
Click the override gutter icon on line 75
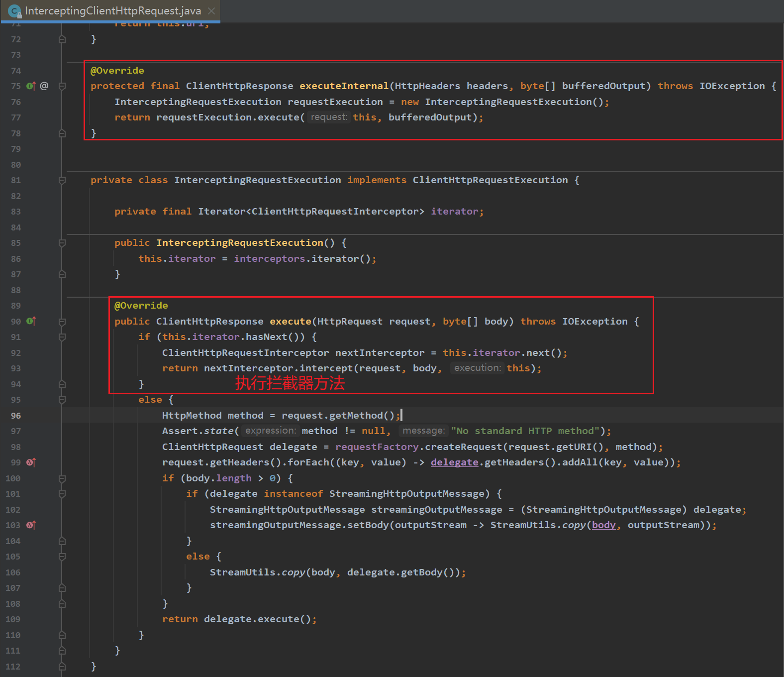tap(31, 86)
